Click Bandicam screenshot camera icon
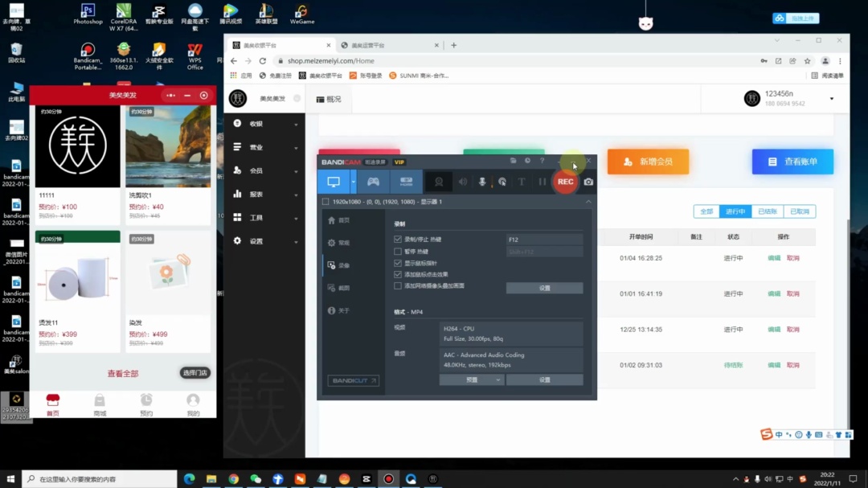 point(588,182)
